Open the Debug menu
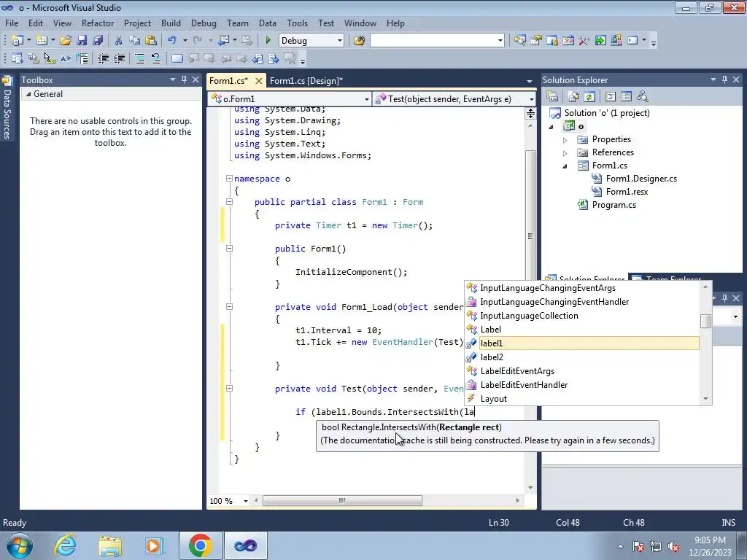Screen dimensions: 747x560 [x=204, y=23]
